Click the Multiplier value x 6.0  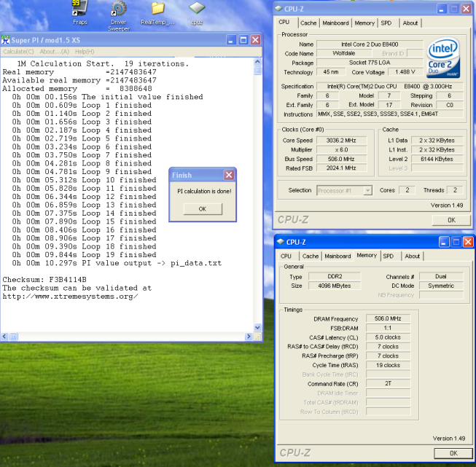tap(341, 149)
